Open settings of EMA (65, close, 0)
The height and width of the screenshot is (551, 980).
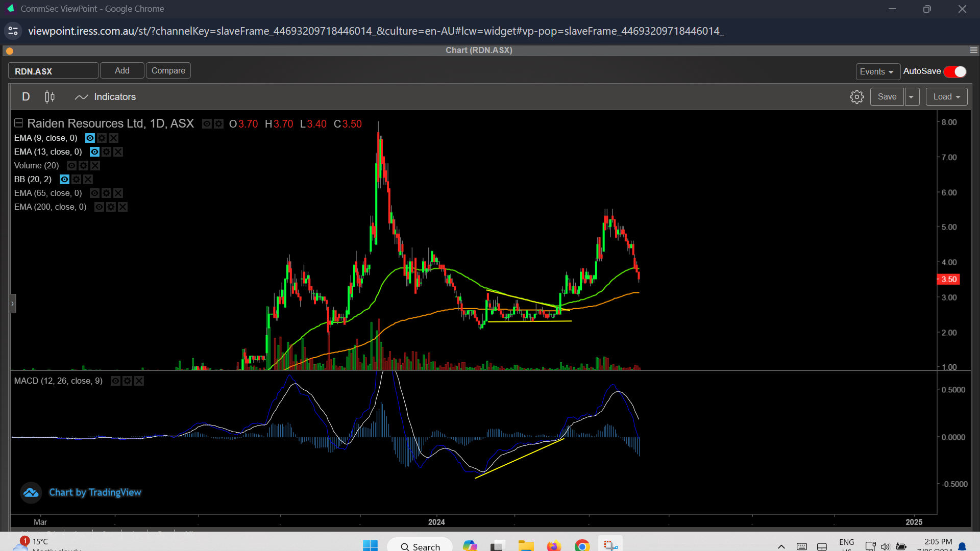point(106,193)
